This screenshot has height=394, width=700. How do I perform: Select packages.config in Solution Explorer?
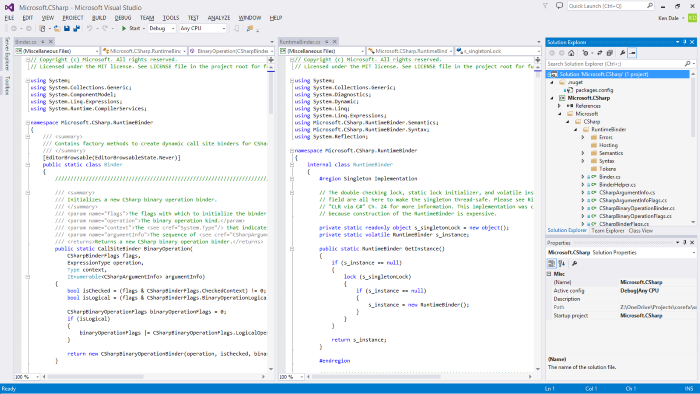(x=594, y=90)
